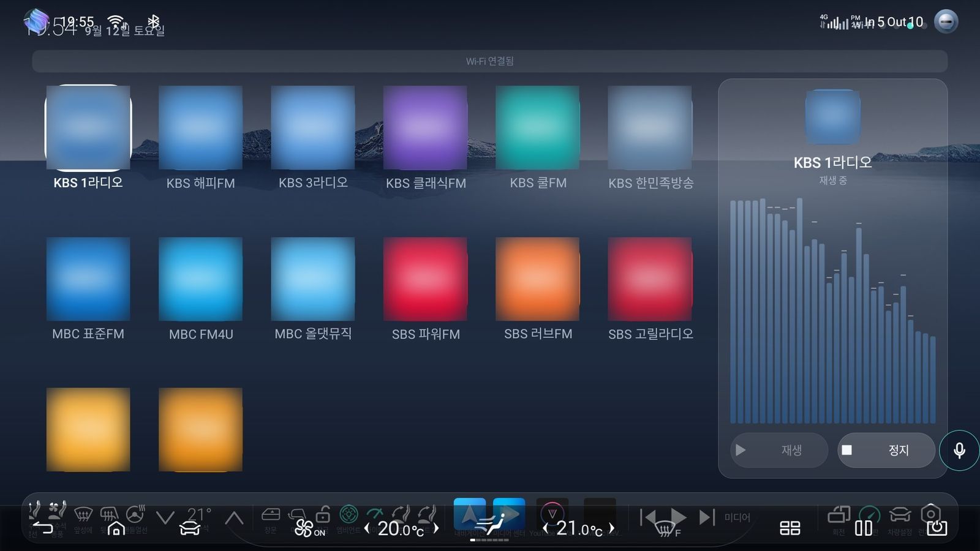Select the KBS 1라디오 station tile
Screen dimensions: 980x551
tap(88, 127)
